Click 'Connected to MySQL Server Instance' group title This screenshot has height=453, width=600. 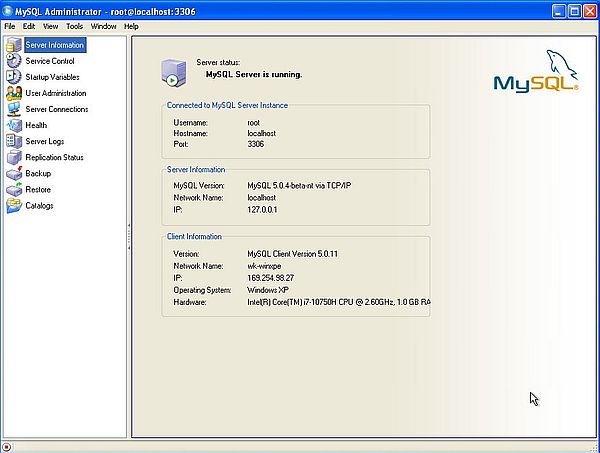point(227,105)
